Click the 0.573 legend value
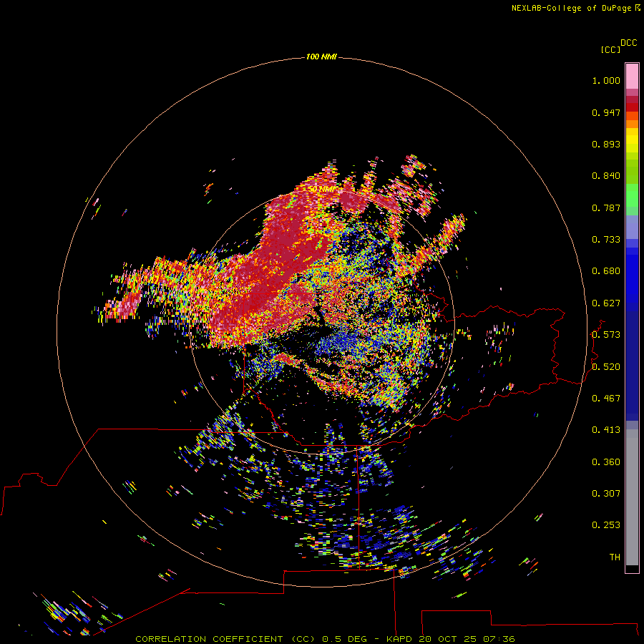 606,335
